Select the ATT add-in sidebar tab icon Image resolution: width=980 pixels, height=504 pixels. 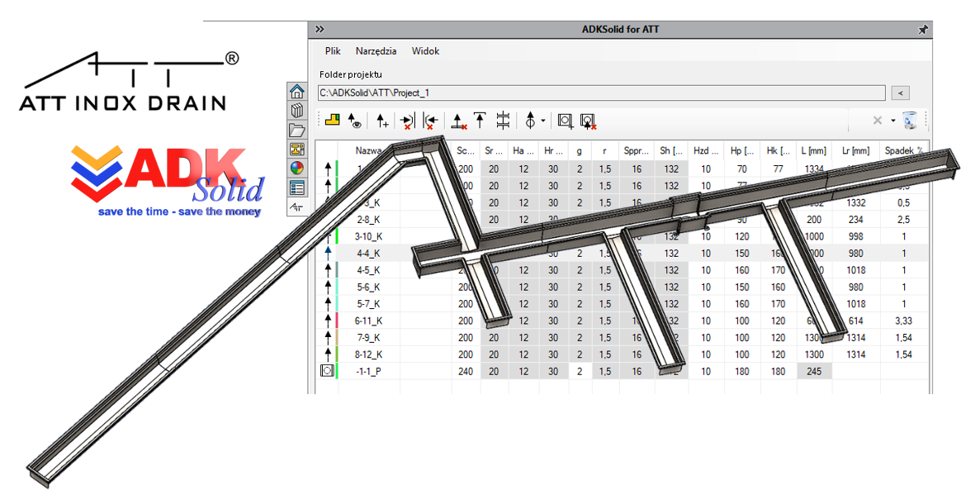coord(297,207)
